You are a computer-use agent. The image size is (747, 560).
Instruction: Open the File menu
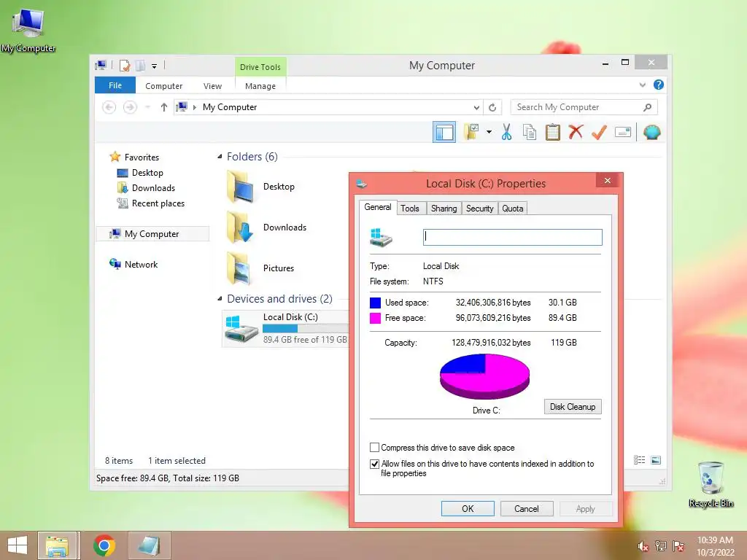115,85
